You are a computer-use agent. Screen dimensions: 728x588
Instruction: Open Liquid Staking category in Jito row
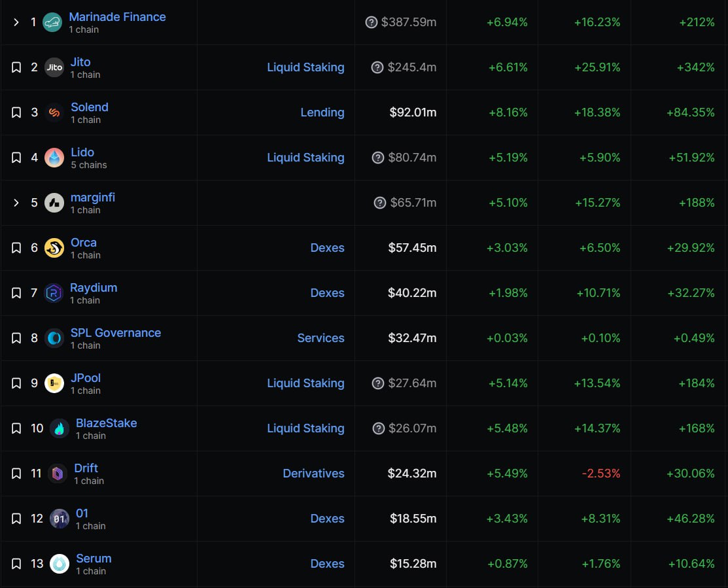(305, 67)
